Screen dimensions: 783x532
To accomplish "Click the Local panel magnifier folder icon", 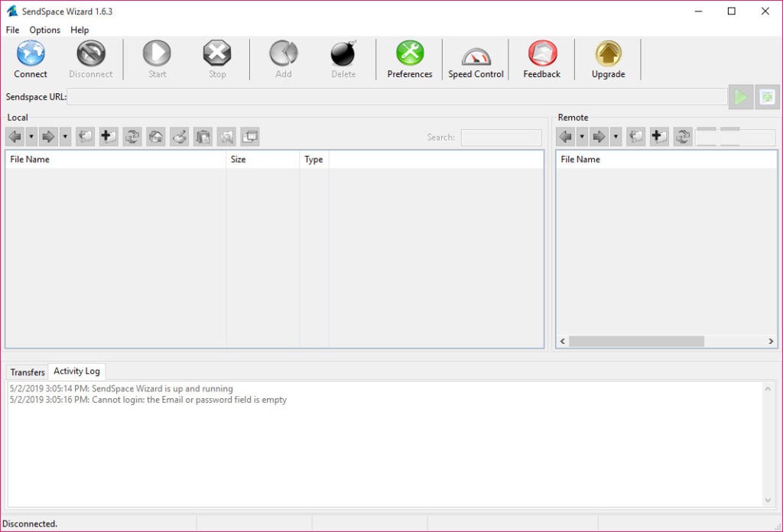I will 226,137.
